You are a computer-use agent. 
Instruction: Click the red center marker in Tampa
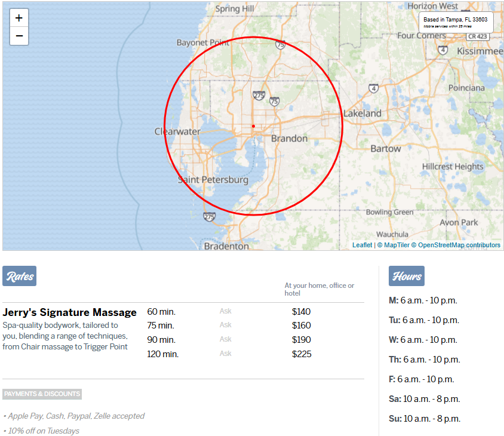point(253,126)
